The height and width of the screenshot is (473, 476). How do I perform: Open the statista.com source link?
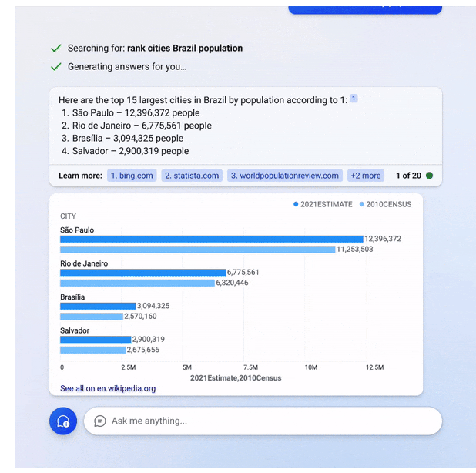[x=192, y=176]
